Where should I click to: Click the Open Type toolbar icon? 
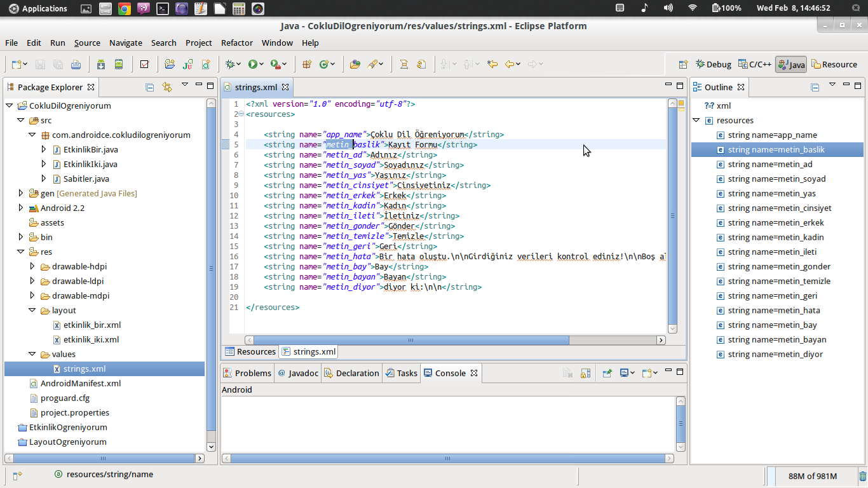(x=355, y=64)
